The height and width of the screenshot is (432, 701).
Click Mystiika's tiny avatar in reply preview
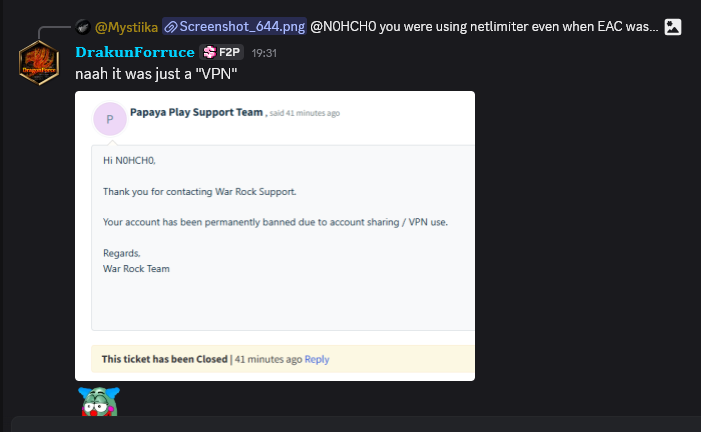pos(83,27)
